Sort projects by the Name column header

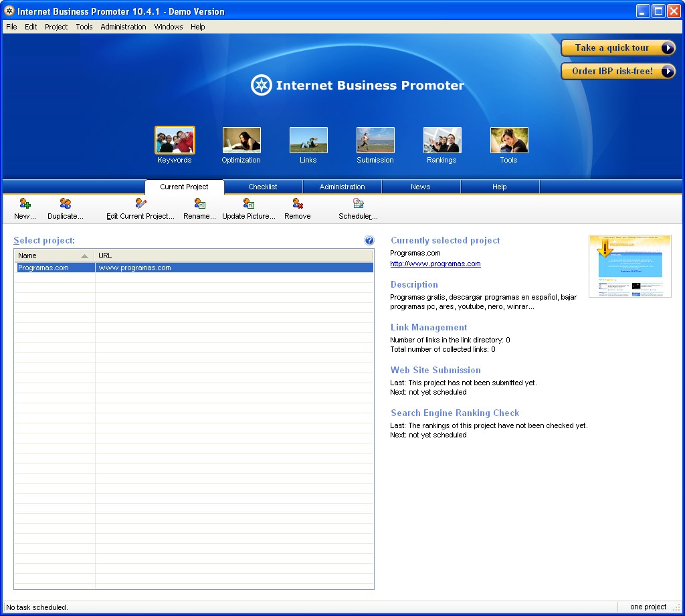point(54,255)
